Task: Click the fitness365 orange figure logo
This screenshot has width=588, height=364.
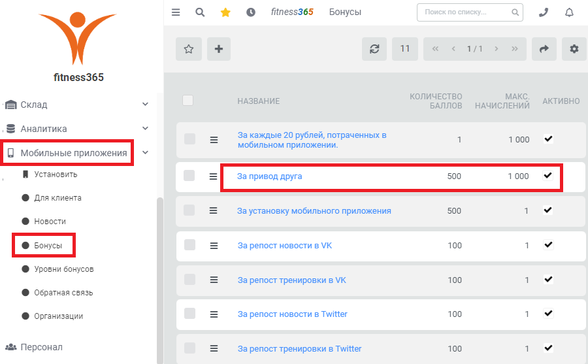Action: pos(78,39)
